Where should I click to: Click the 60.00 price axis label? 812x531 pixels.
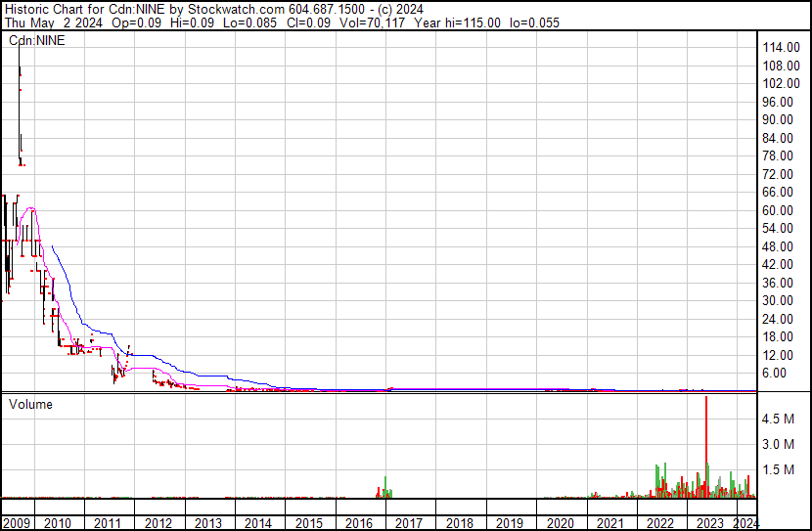pos(781,210)
